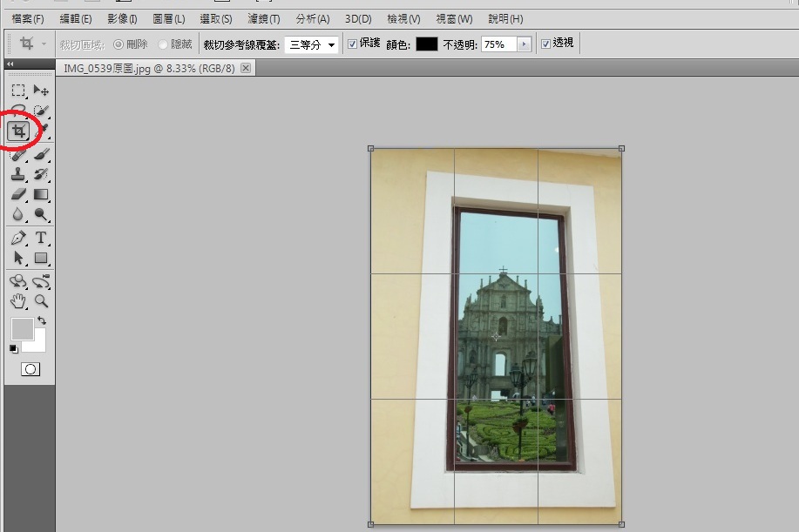Viewport: 799px width, 532px height.
Task: Open the 選取(S) menu
Action: pos(215,19)
